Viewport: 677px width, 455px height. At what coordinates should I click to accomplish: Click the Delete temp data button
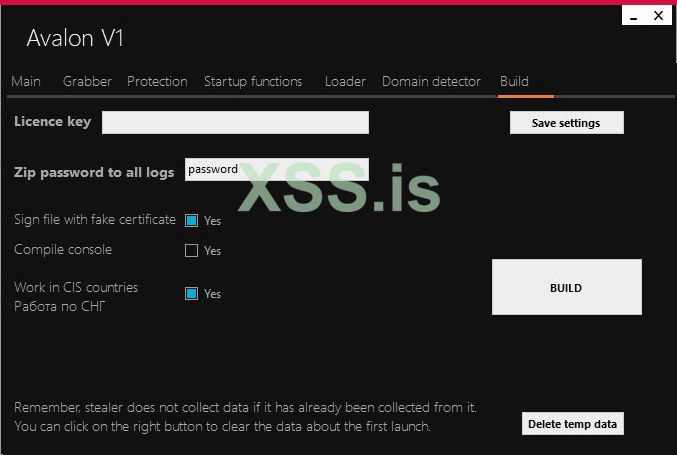pos(573,424)
